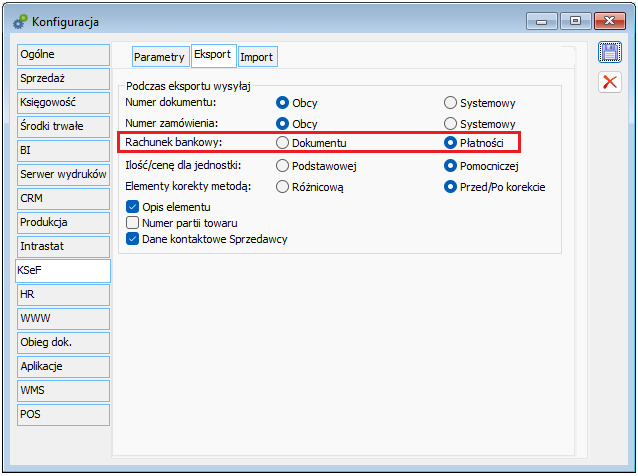Viewport: 638px width, 476px height.
Task: Open the Ogólne configuration section
Action: pos(62,54)
